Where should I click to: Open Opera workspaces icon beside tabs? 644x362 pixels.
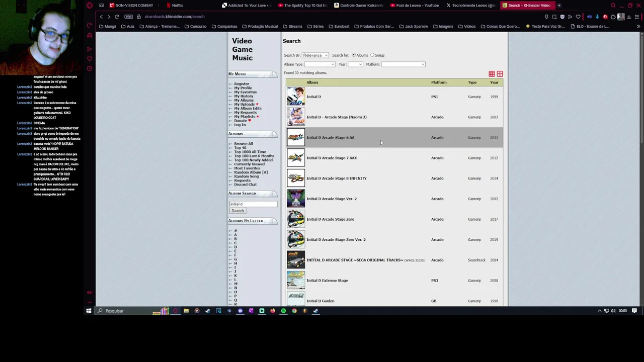click(101, 6)
